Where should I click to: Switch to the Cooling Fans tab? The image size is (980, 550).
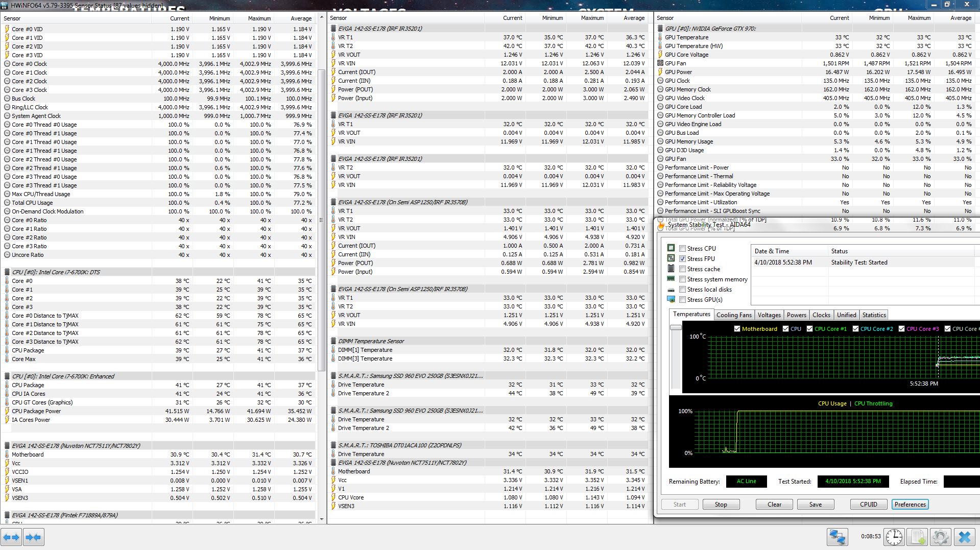(x=734, y=315)
